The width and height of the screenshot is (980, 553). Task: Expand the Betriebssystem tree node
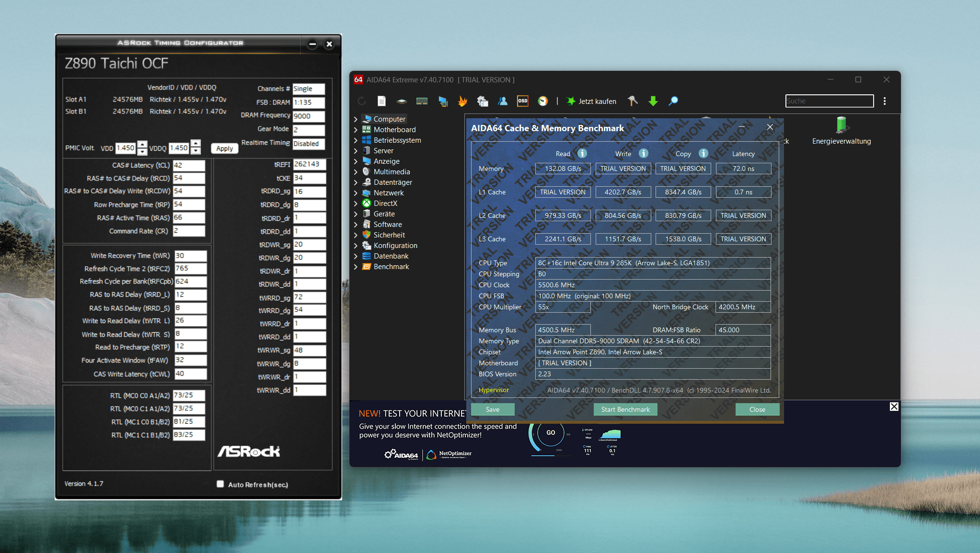click(356, 140)
